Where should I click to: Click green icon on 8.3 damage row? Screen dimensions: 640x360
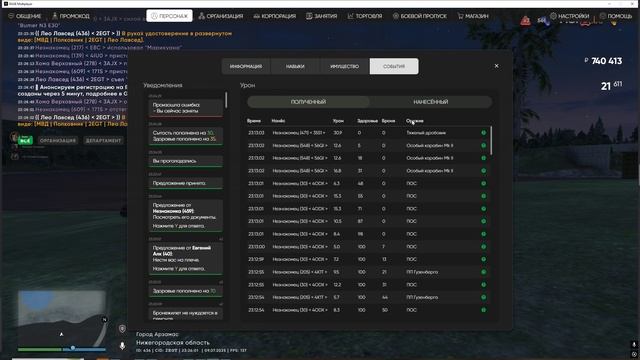pyautogui.click(x=484, y=310)
